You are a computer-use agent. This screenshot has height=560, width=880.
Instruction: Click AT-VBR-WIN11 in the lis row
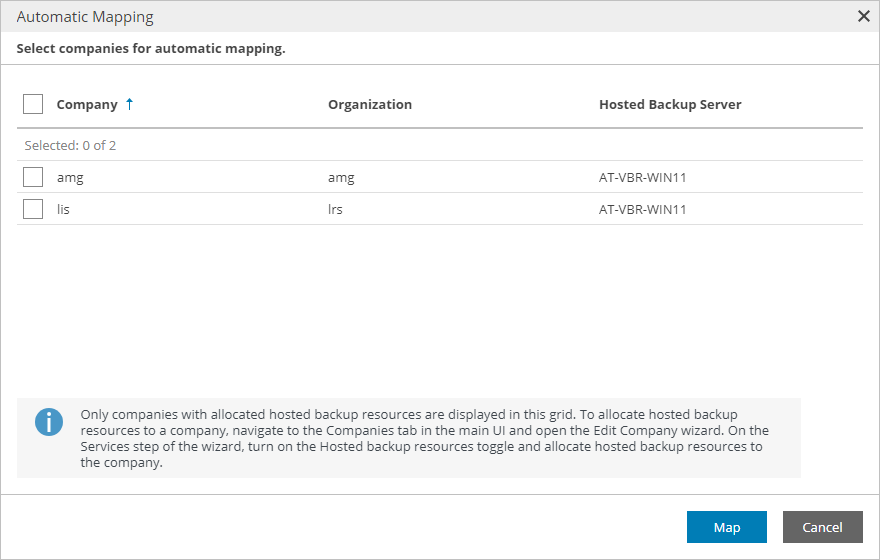(x=643, y=209)
